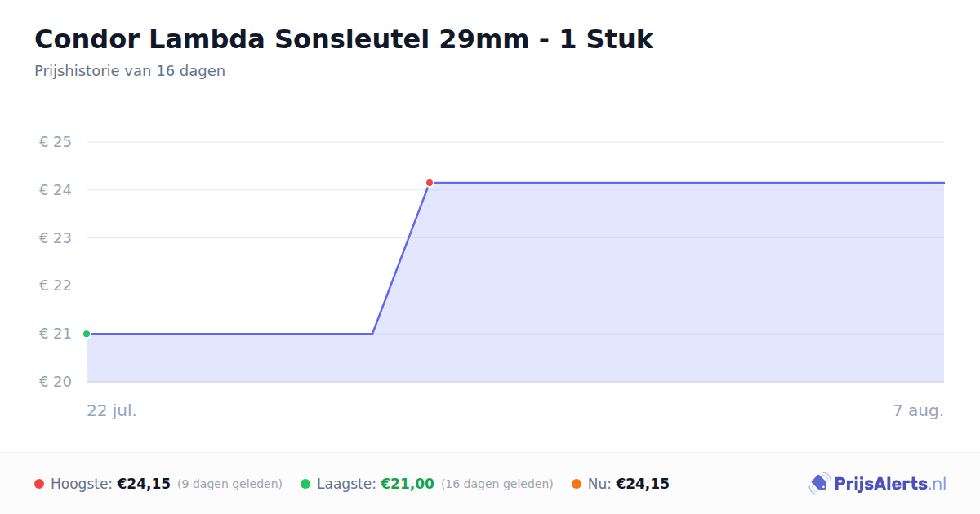Click the rising segment of price line
Viewport: 980px width, 514px height.
point(401,258)
